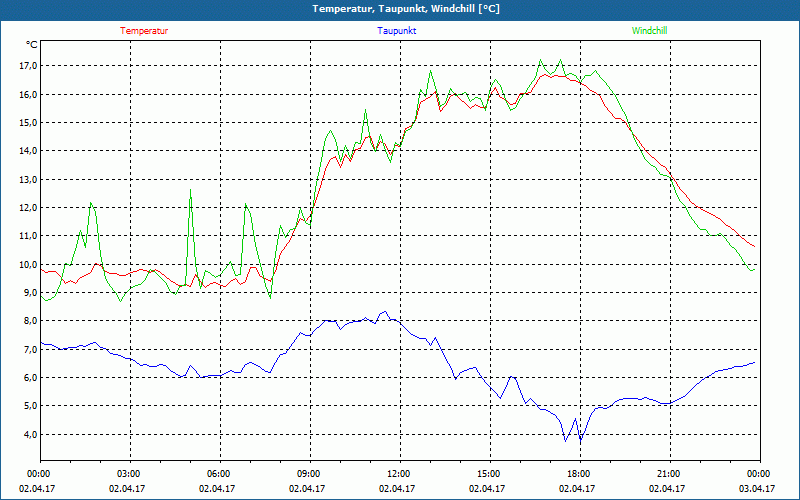Click the blue Taupunkt legend label

tap(397, 31)
